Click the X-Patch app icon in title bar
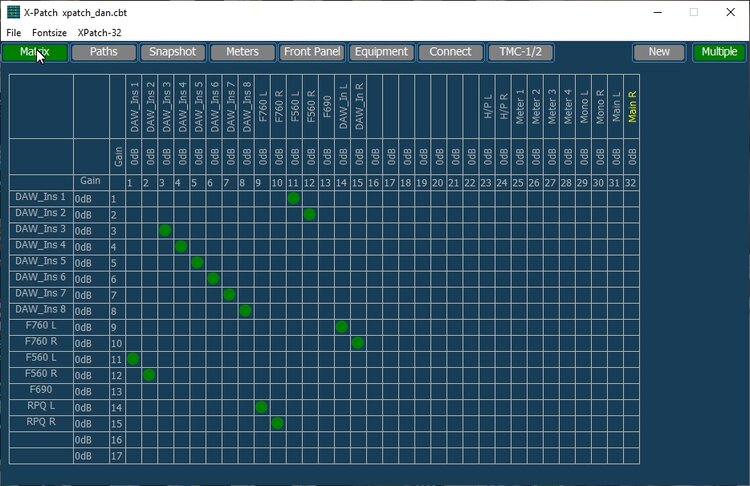The width and height of the screenshot is (750, 486). pos(13,12)
